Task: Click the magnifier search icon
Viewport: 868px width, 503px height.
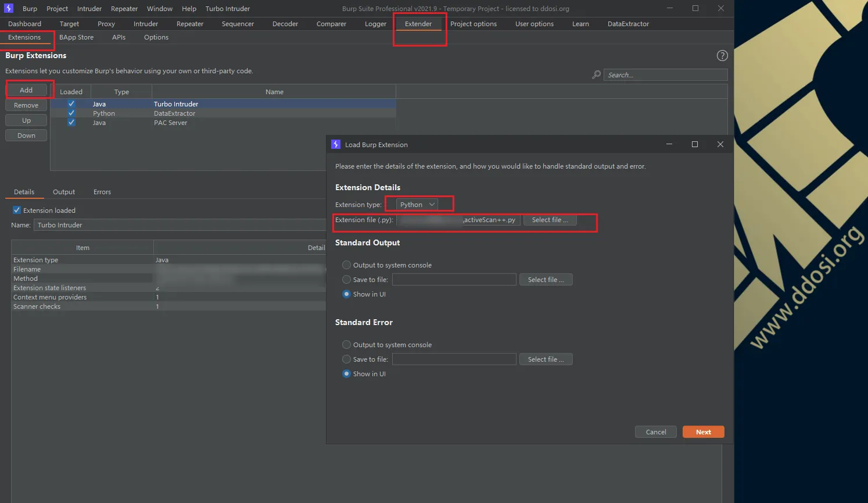Action: (596, 74)
